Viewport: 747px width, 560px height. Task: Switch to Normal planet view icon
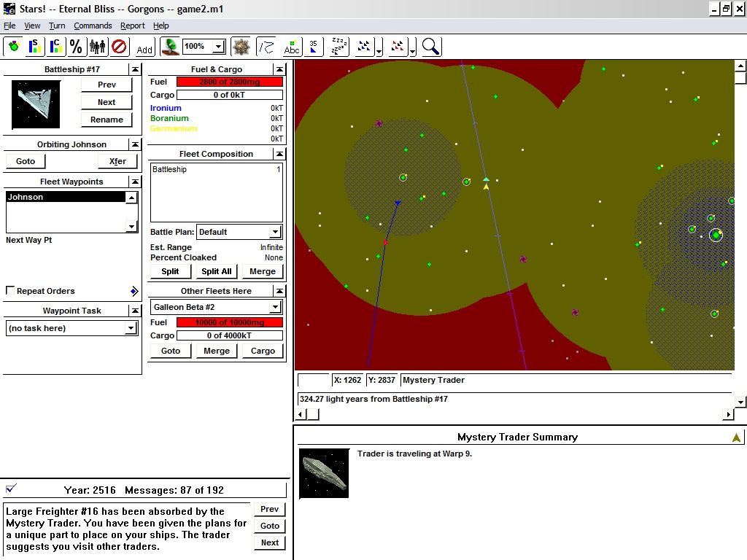[14, 47]
